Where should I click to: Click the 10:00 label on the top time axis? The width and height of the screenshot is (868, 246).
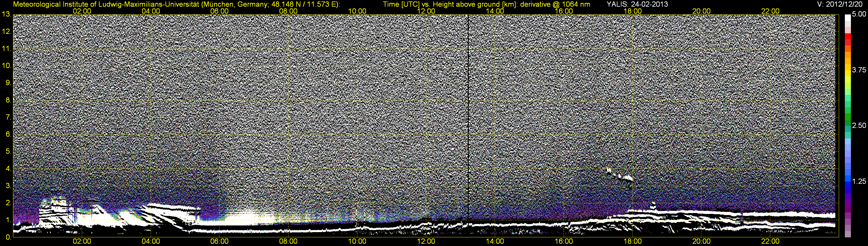tap(357, 11)
